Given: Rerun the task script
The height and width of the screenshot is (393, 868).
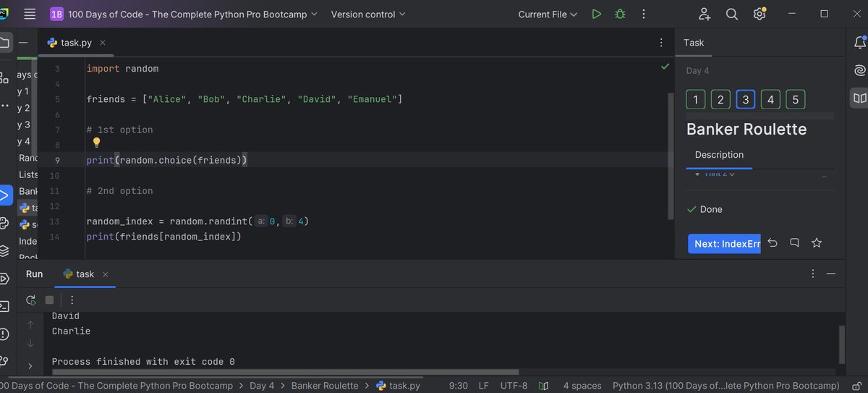Looking at the screenshot, I should [30, 300].
